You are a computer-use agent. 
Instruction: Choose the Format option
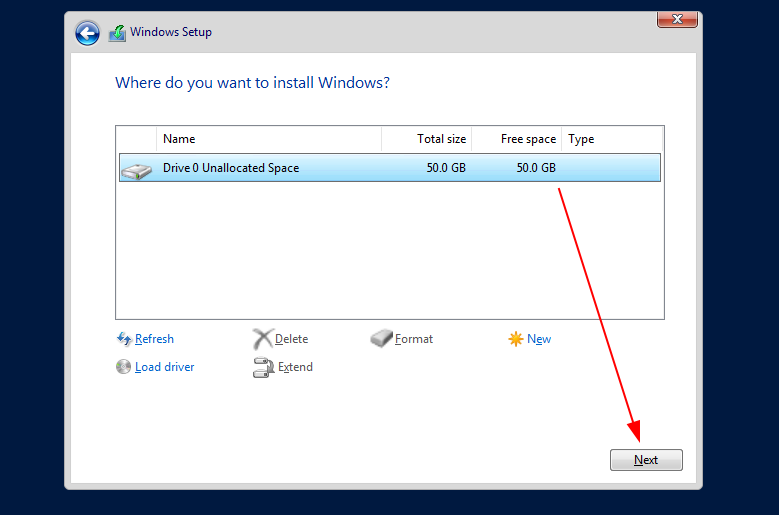pos(414,339)
